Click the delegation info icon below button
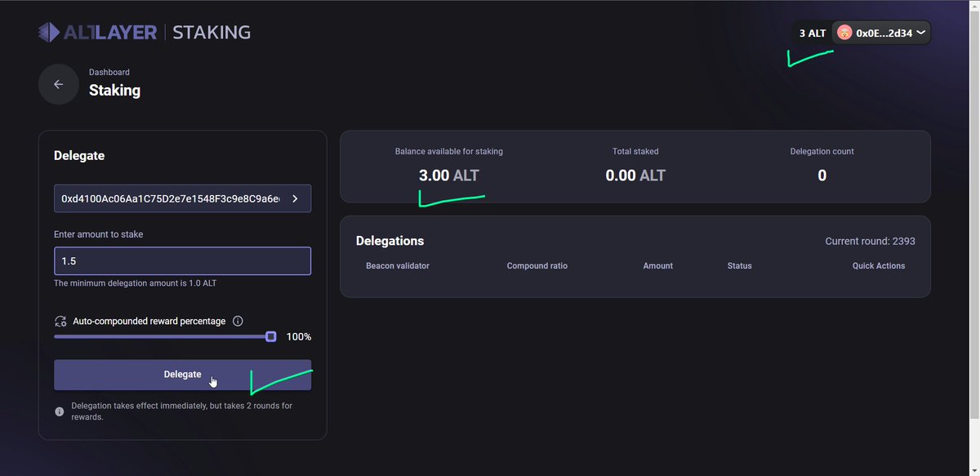The height and width of the screenshot is (476, 980). (x=60, y=411)
